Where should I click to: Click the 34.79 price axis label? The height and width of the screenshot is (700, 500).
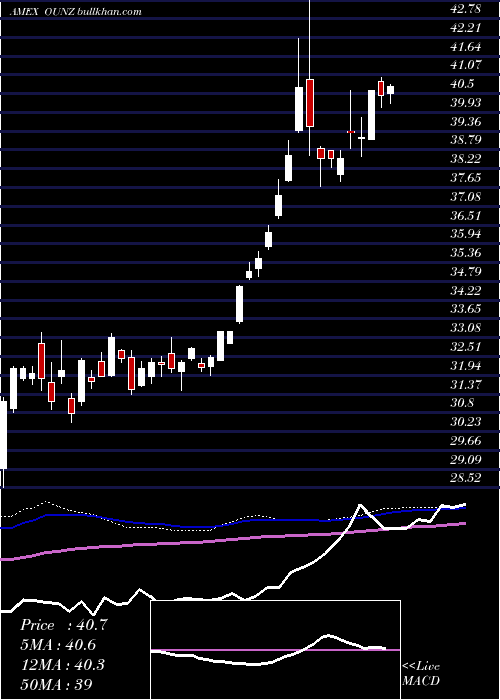point(466,271)
